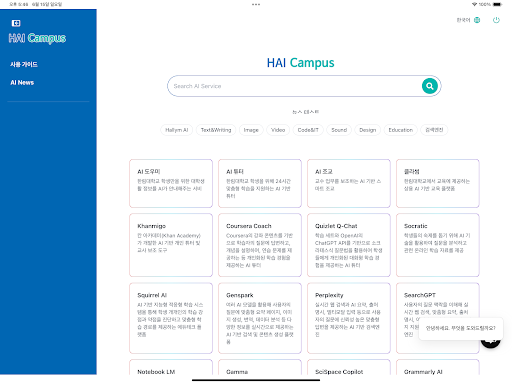
Task: Open the Coursera Coach service card
Action: [260, 245]
